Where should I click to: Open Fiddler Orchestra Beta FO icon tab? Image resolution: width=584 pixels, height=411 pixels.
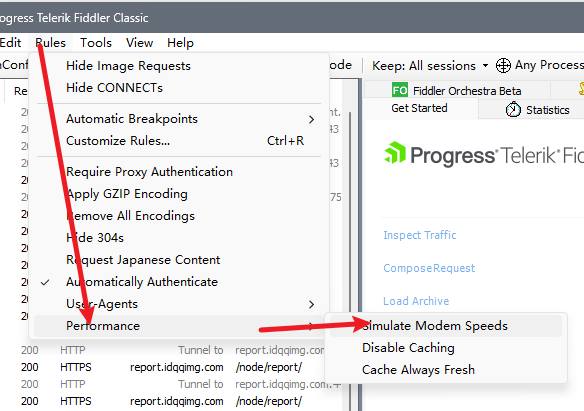pos(400,90)
